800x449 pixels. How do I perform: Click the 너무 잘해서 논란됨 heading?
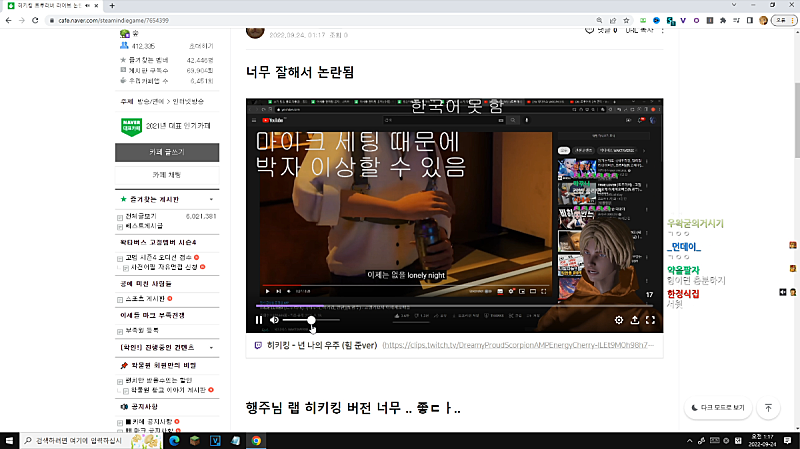click(x=300, y=72)
